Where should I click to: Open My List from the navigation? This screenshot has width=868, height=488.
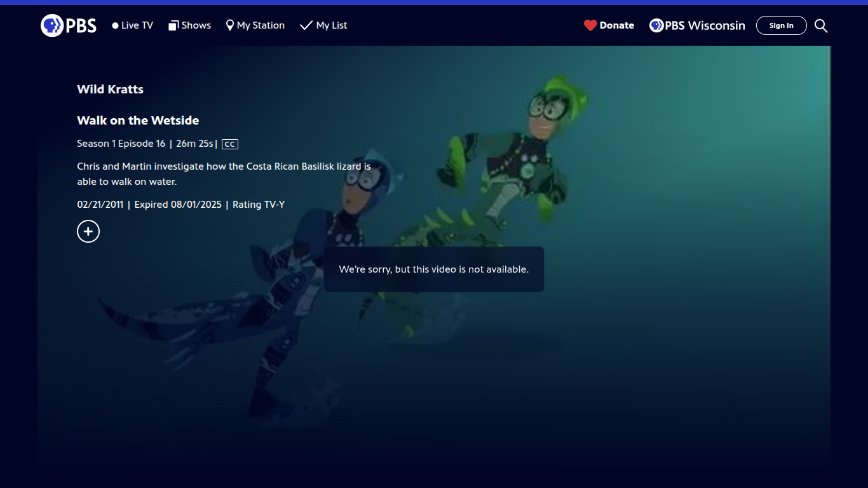pyautogui.click(x=323, y=25)
